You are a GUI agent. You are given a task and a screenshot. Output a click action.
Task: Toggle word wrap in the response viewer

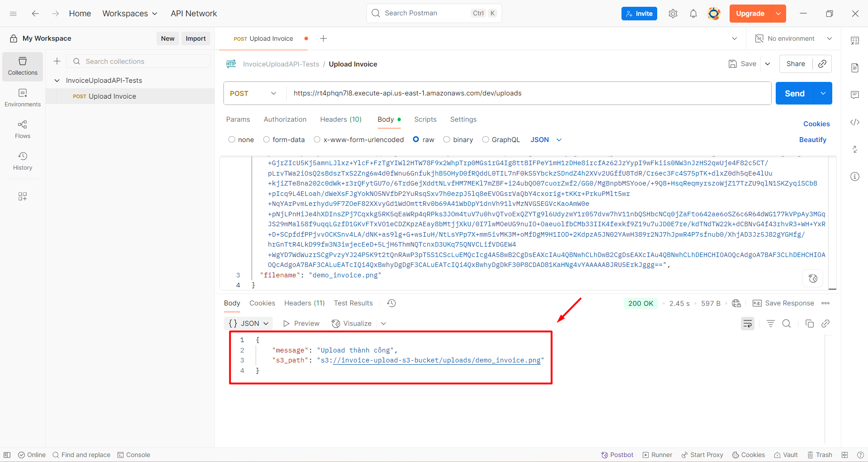(747, 324)
